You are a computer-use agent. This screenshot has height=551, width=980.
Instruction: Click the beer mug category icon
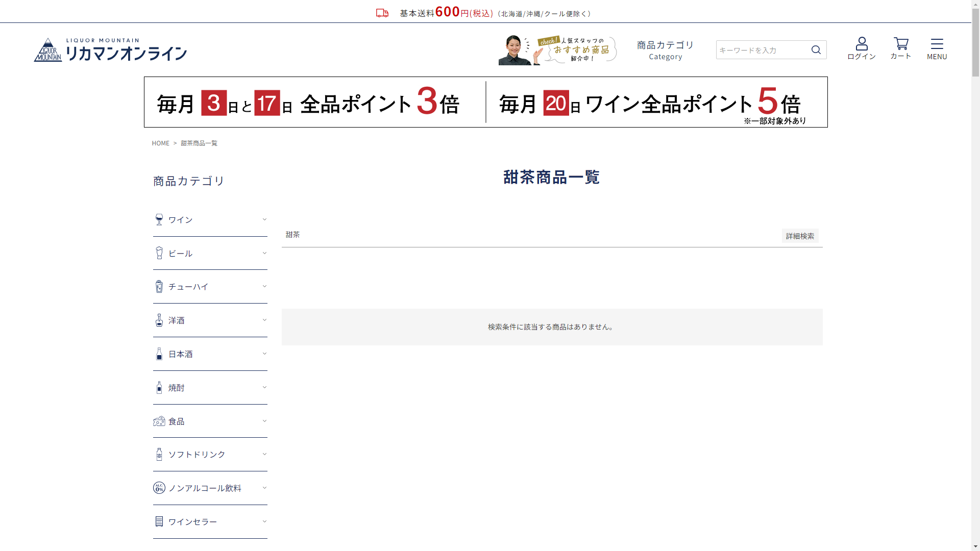coord(159,253)
